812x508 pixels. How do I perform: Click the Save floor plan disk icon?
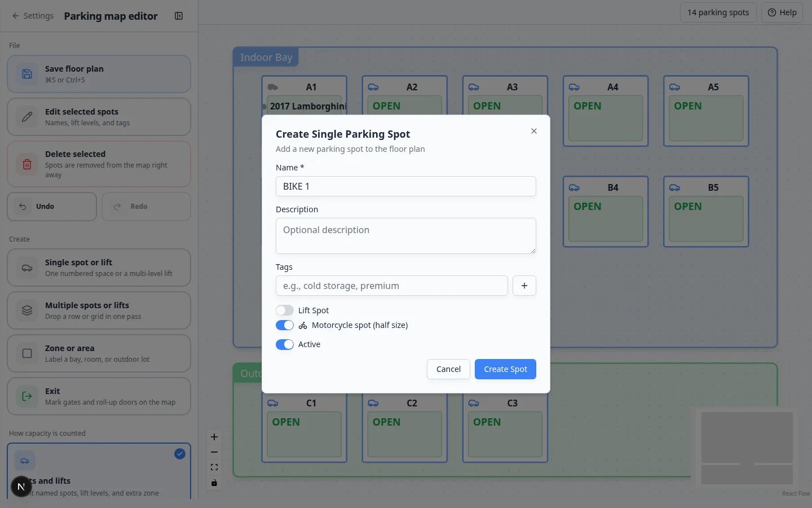(x=27, y=74)
